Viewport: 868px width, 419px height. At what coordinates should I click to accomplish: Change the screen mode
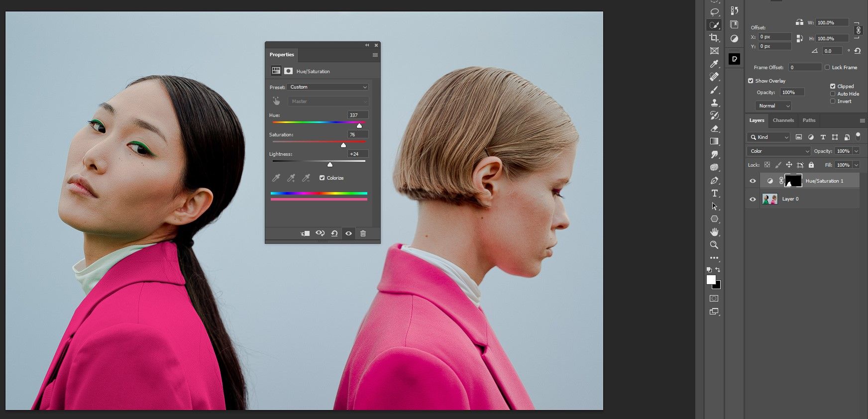(714, 312)
